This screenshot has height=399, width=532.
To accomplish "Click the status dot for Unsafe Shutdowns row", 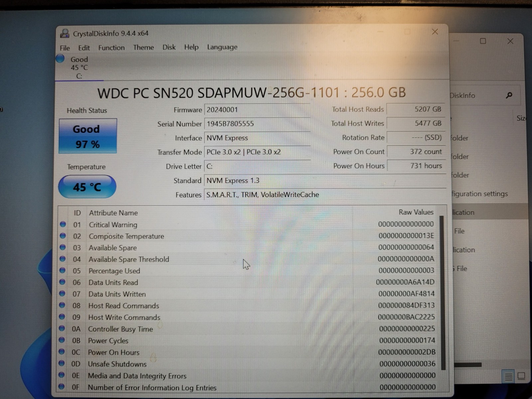I will pyautogui.click(x=62, y=363).
